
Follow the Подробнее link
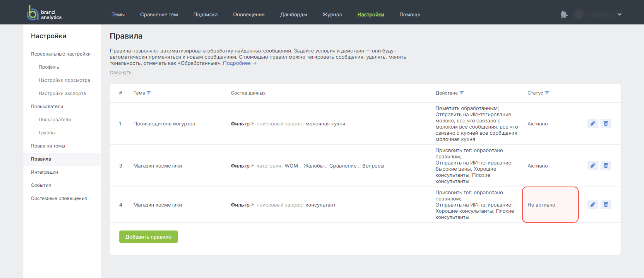coord(240,63)
